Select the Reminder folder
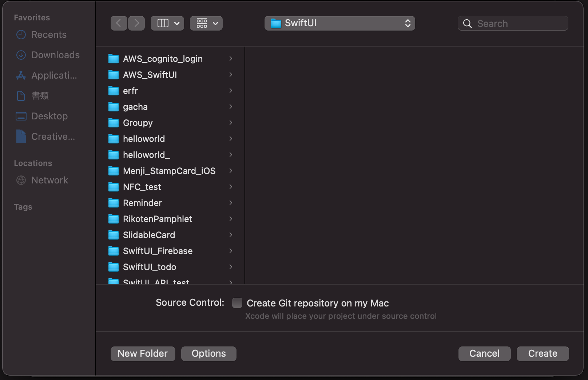Viewport: 588px width, 380px height. click(x=170, y=203)
